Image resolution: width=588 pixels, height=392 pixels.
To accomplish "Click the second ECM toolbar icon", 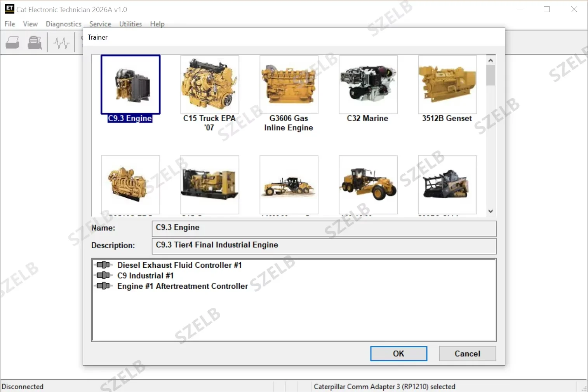I will click(35, 42).
